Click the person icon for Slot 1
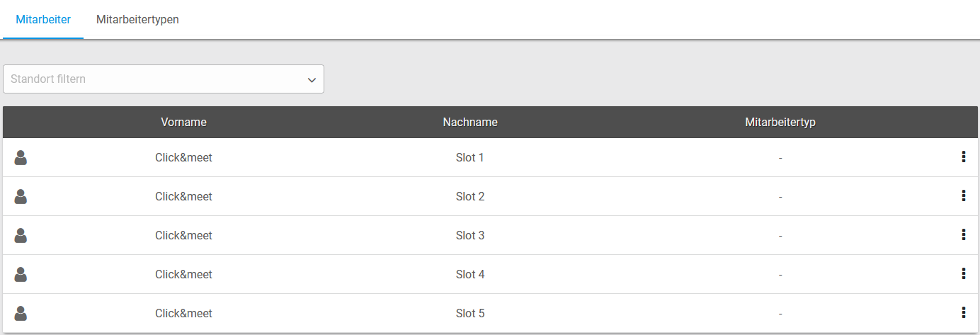 pos(21,158)
